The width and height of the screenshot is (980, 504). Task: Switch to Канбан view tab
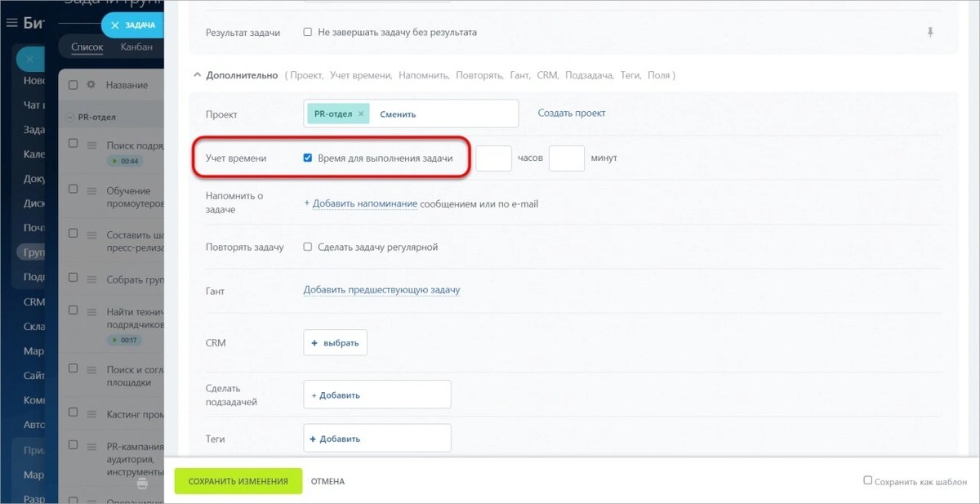click(136, 47)
